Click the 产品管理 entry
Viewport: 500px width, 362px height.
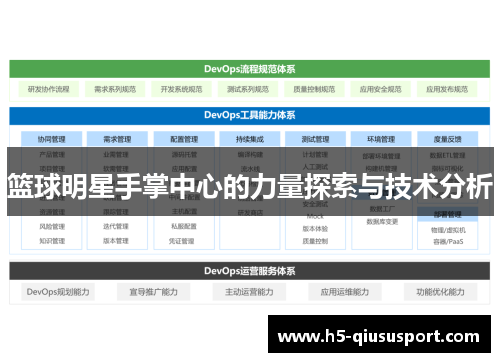point(52,155)
